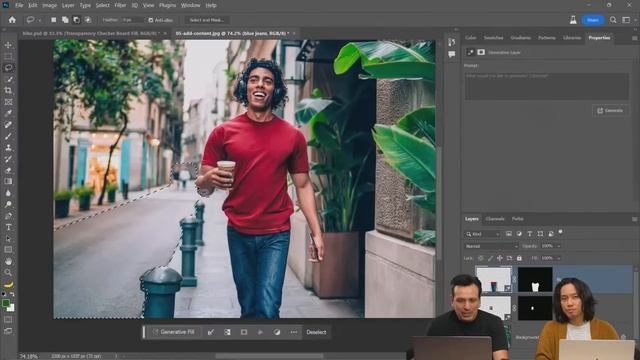The image size is (640, 360).
Task: Open the Properties panel flyout menu
Action: click(x=634, y=38)
